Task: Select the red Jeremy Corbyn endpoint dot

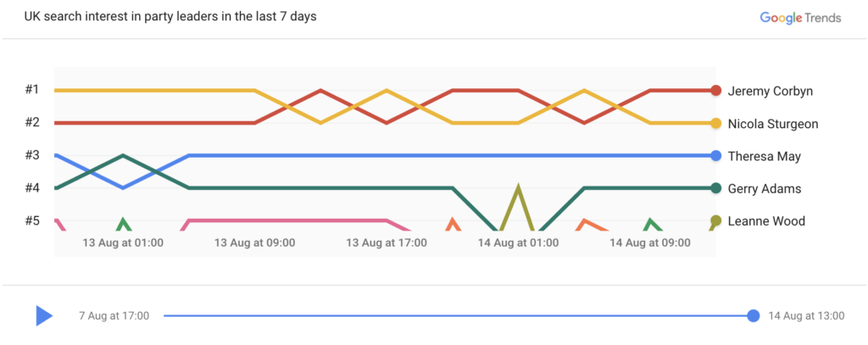Action: [715, 90]
